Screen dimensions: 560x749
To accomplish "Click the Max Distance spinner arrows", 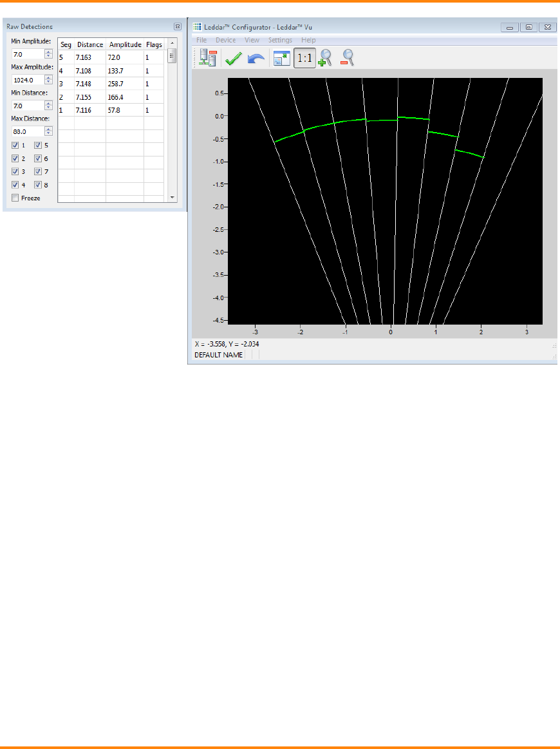I will pyautogui.click(x=48, y=131).
